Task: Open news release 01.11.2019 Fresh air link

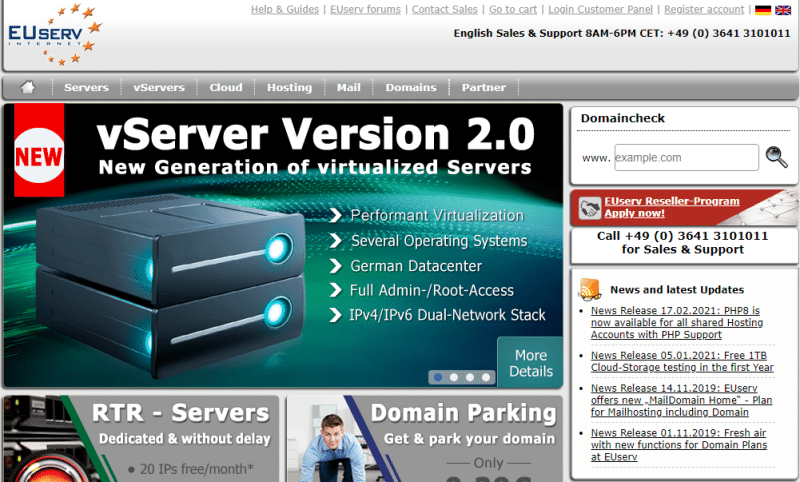Action: click(679, 445)
